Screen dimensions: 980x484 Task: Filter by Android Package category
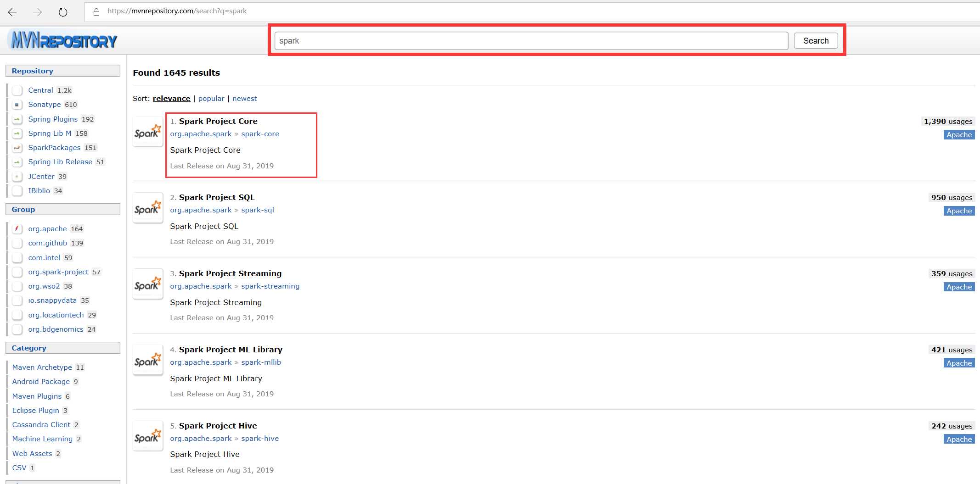[41, 382]
